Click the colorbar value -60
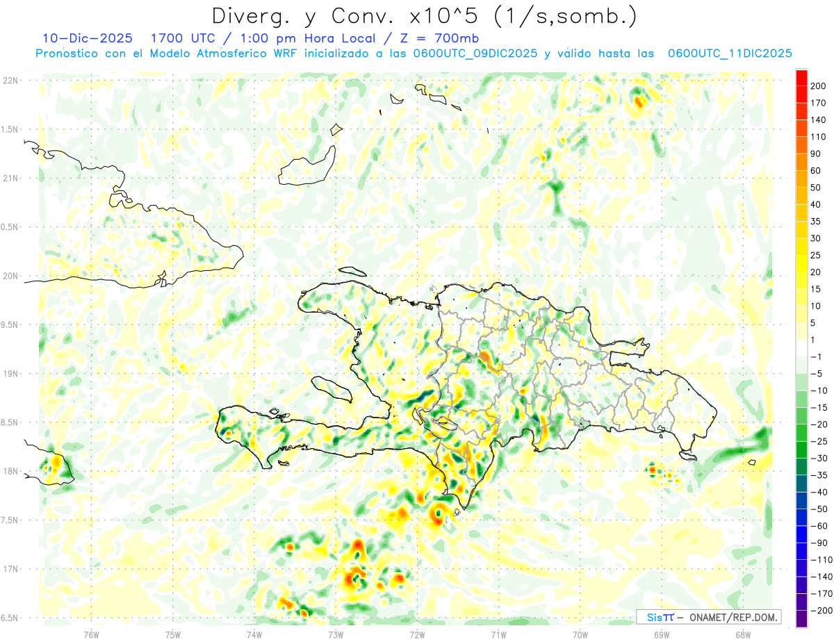Image resolution: width=834 pixels, height=644 pixels. pyautogui.click(x=818, y=526)
